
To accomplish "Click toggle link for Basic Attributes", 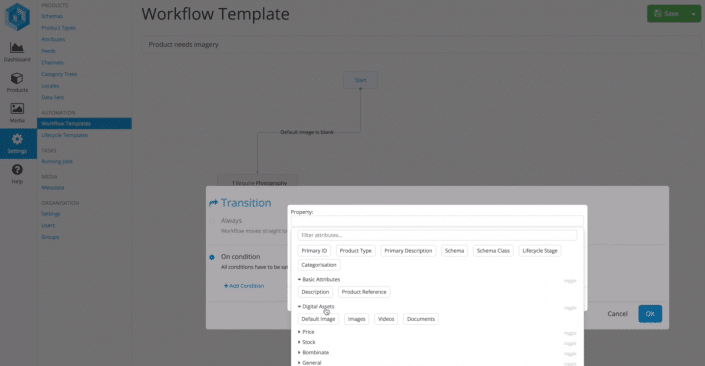I will [x=570, y=281].
